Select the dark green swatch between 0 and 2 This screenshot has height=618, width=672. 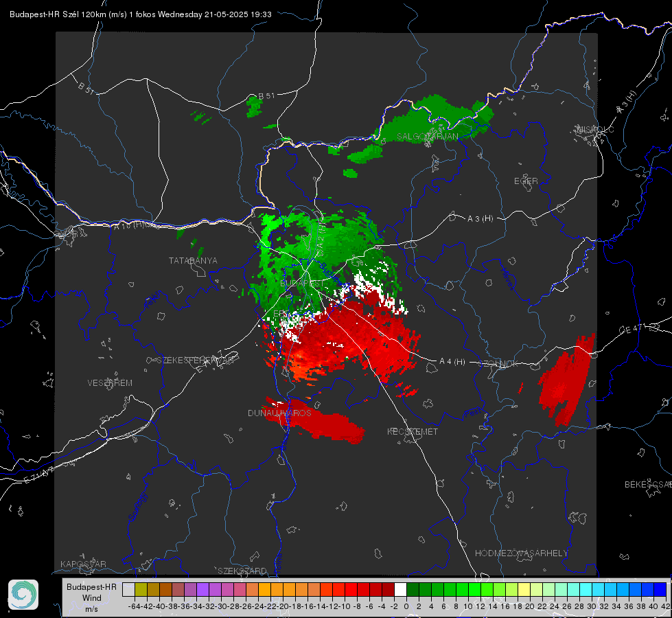[413, 589]
